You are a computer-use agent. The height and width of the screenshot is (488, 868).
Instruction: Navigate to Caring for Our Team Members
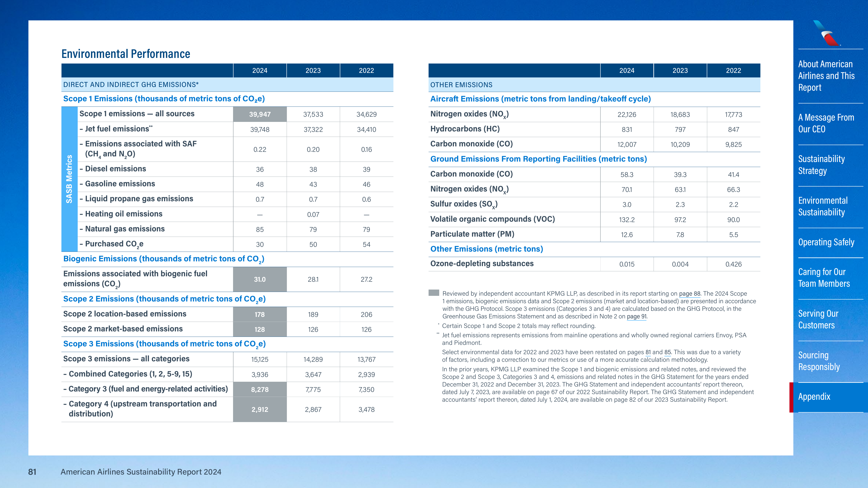pyautogui.click(x=824, y=278)
